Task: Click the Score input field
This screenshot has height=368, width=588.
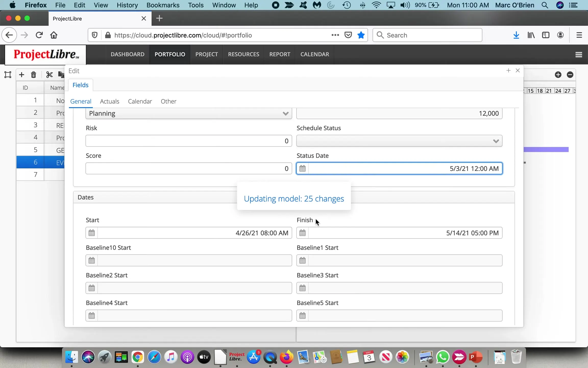Action: point(189,168)
